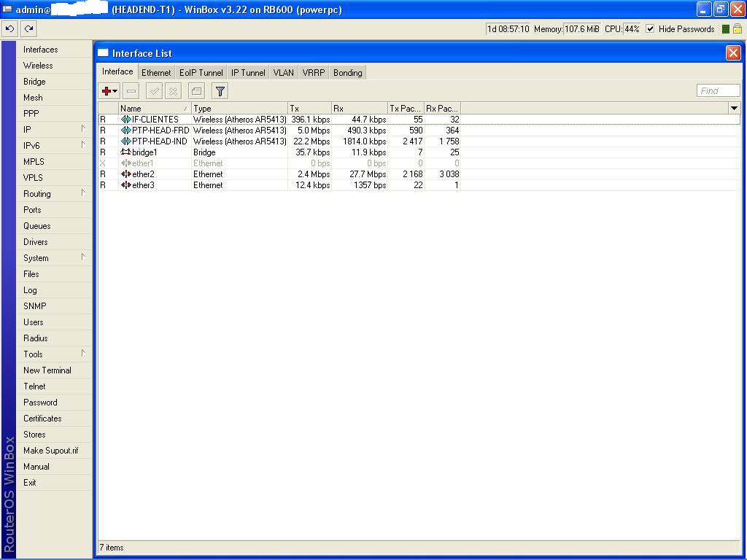Open the add interface type dropdown arrow
The height and width of the screenshot is (560, 747).
click(x=115, y=91)
